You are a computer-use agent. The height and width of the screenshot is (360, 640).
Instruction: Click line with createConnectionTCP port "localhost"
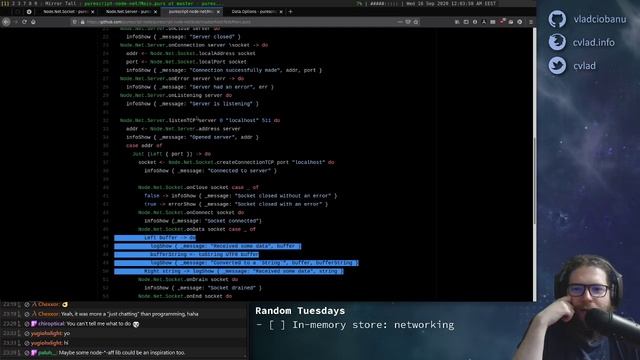coord(236,162)
